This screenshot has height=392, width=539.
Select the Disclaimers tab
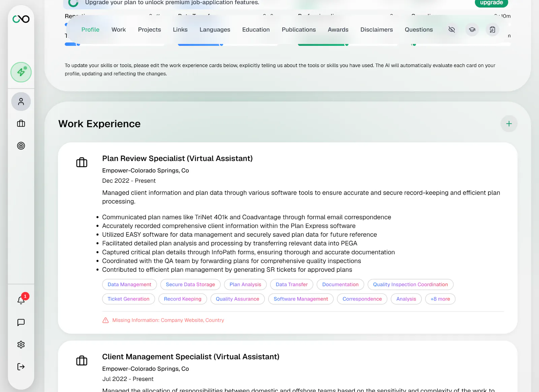[377, 30]
